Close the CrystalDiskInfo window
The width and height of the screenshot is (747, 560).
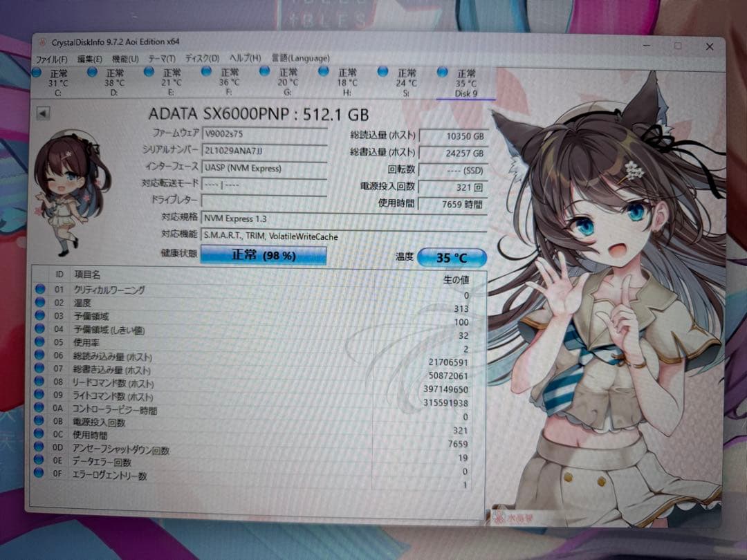[x=710, y=47]
